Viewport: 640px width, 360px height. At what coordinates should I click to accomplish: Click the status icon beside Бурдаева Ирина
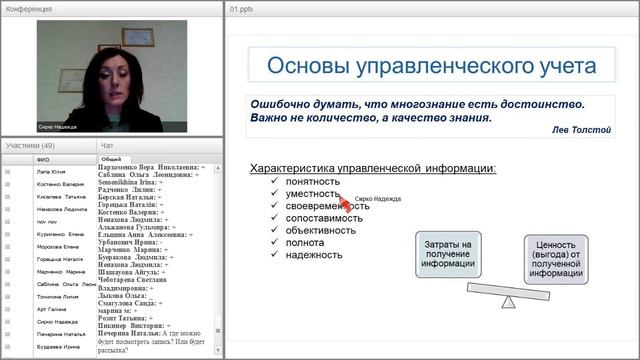pos(7,347)
